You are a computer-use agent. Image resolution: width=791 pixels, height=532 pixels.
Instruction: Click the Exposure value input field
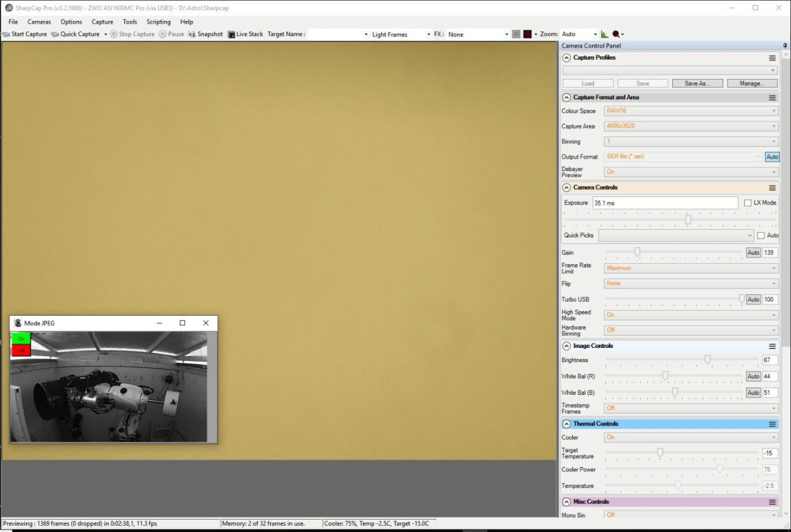665,203
